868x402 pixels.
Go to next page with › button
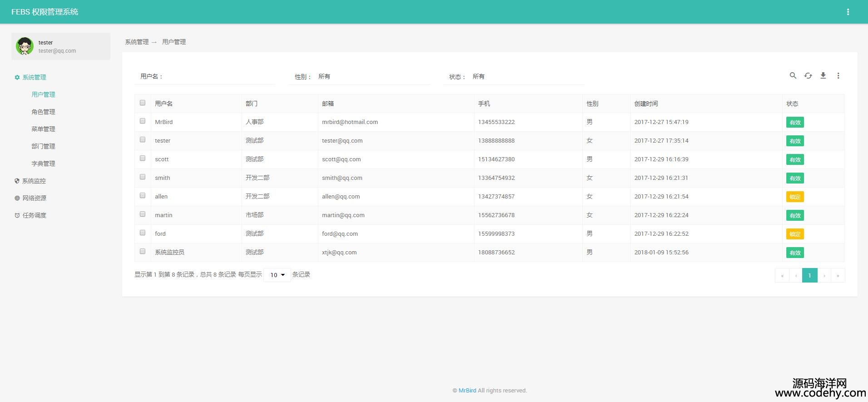point(824,275)
